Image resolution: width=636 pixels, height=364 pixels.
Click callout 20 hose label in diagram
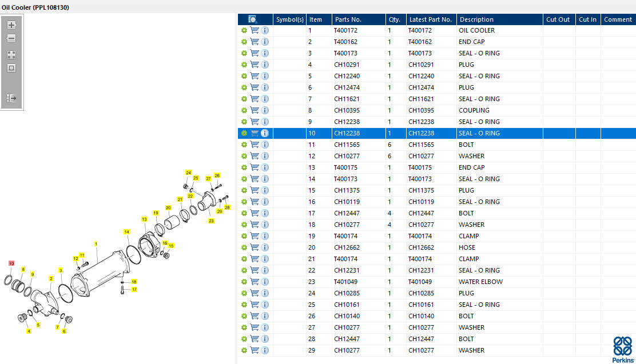(168, 207)
